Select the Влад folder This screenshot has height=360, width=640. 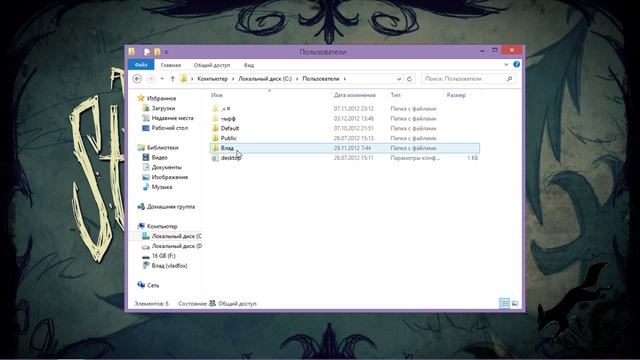click(x=345, y=148)
